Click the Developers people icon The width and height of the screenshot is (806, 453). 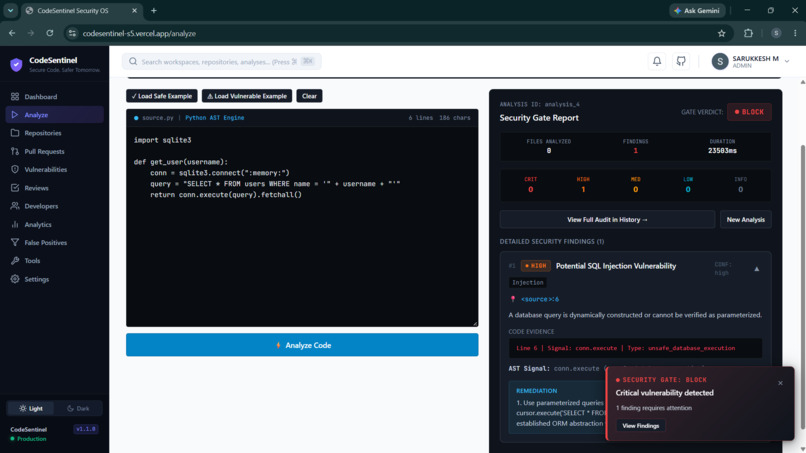coord(15,206)
